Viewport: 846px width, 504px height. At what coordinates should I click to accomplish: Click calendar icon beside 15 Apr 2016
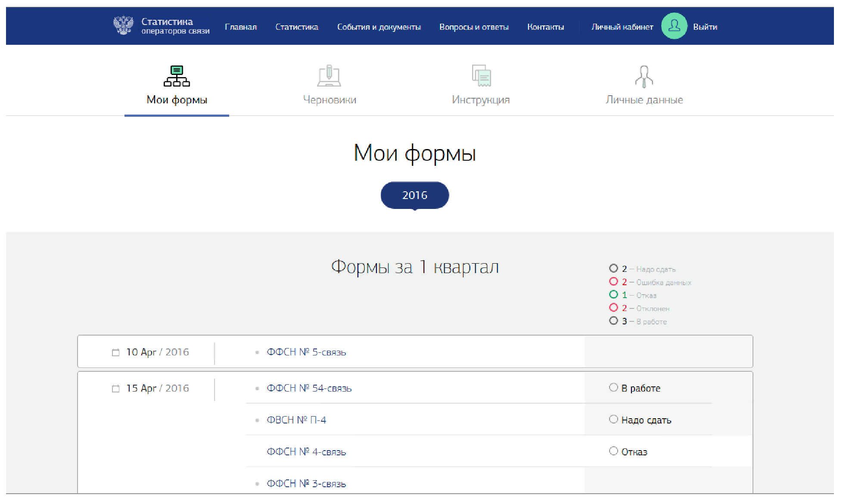coord(115,389)
